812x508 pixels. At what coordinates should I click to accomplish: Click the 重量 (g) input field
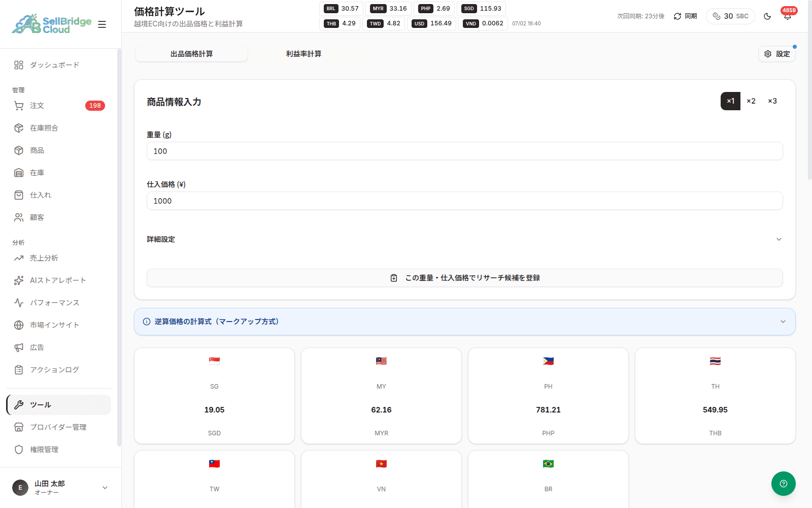point(465,151)
